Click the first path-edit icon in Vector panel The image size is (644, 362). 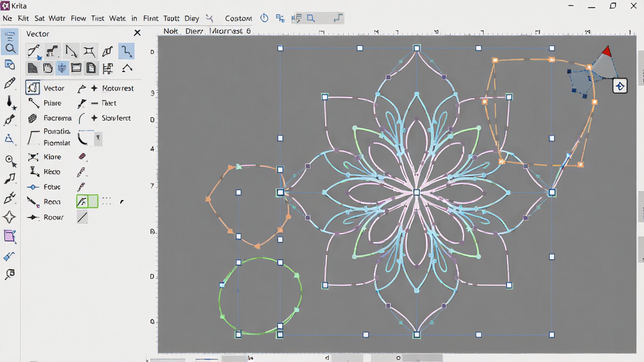click(34, 52)
